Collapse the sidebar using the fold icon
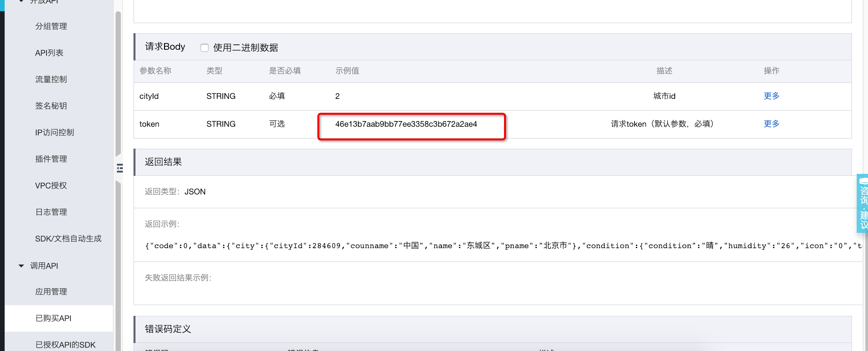The width and height of the screenshot is (868, 351). pyautogui.click(x=120, y=168)
